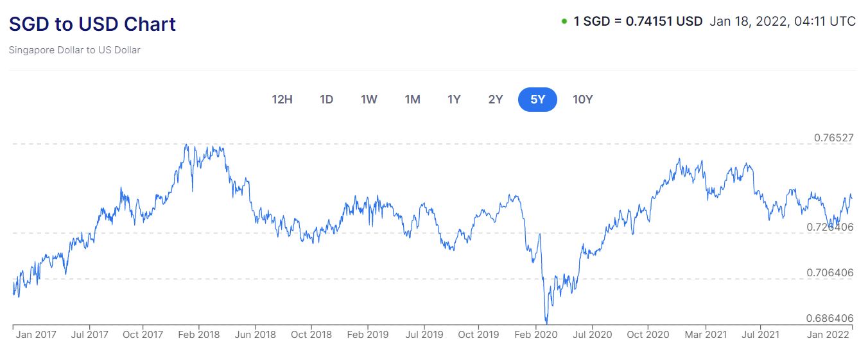Click the green live status dot
Screen dimensions: 868x354
[564, 21]
